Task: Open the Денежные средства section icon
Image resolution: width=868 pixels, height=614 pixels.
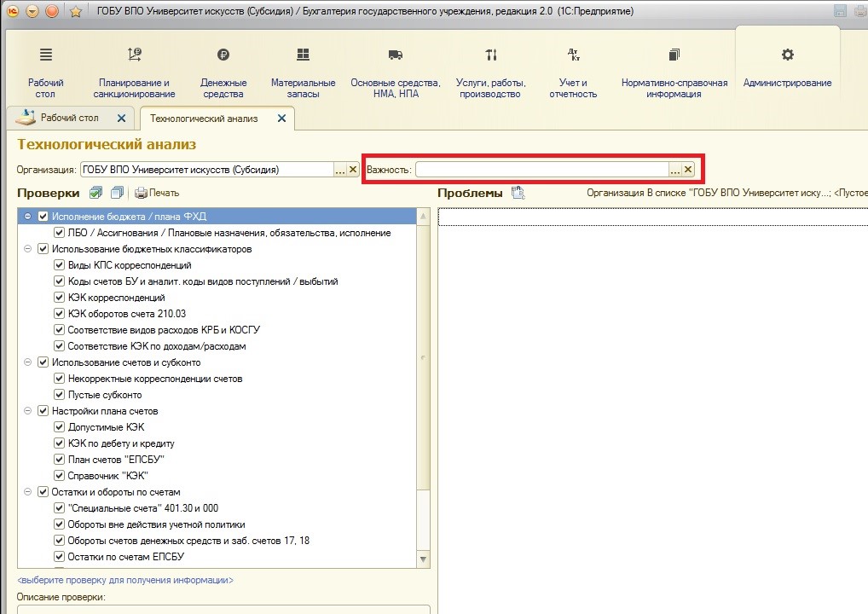Action: 223,55
